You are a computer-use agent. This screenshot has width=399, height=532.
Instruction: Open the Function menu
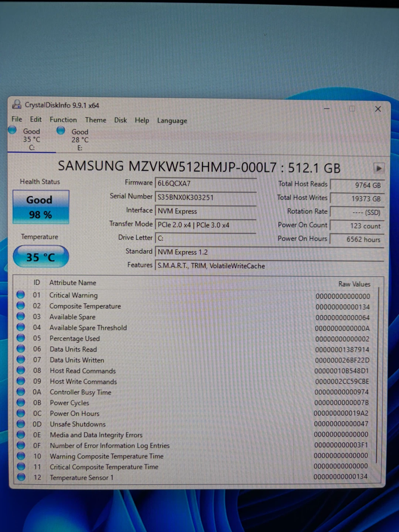click(63, 120)
